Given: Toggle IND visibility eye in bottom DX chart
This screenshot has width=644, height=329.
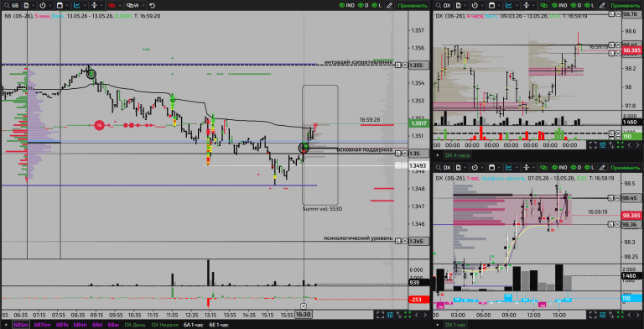Looking at the screenshot, I should [x=555, y=167].
